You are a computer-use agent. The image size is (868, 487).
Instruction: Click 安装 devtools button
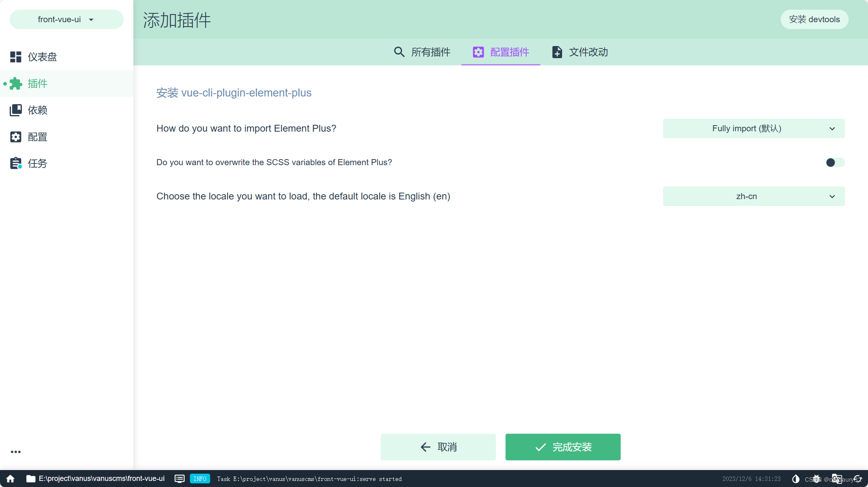pos(814,19)
